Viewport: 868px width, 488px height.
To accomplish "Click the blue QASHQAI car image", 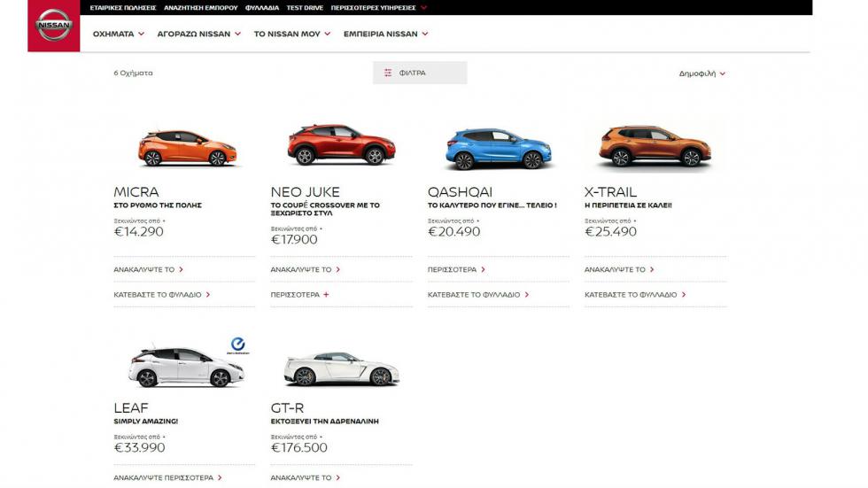I will click(x=498, y=149).
